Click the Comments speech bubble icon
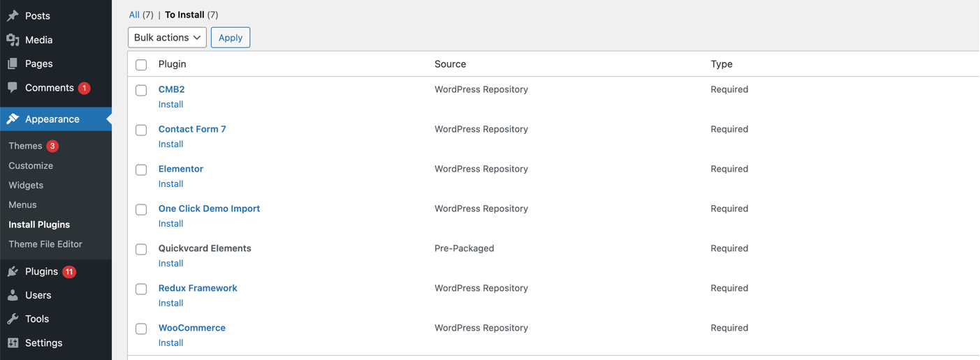 pyautogui.click(x=13, y=88)
